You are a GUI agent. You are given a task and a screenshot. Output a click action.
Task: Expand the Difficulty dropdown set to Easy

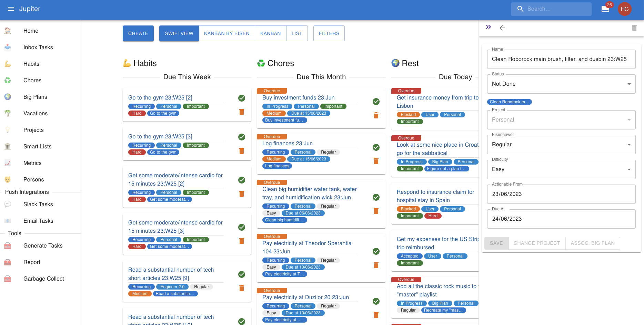(561, 169)
